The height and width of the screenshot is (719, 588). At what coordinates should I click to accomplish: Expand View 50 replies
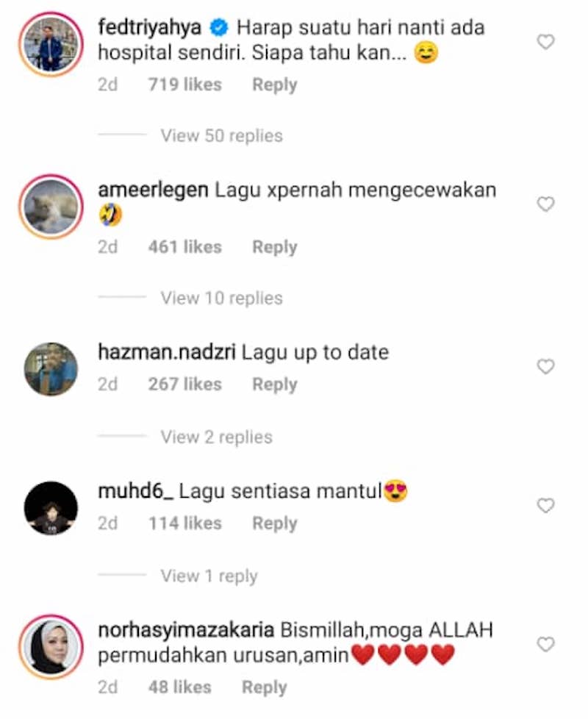pyautogui.click(x=221, y=136)
